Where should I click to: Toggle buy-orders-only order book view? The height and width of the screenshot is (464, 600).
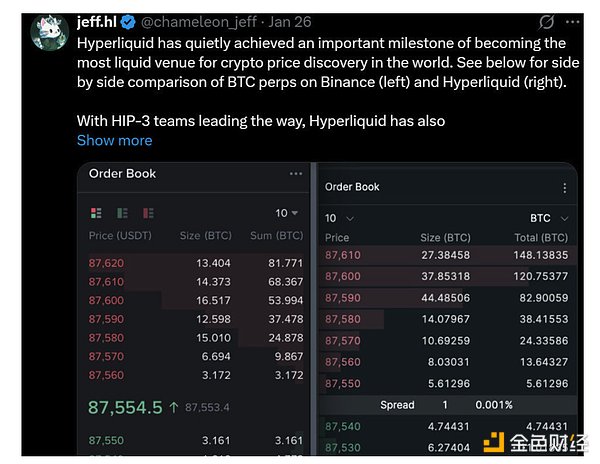click(122, 213)
